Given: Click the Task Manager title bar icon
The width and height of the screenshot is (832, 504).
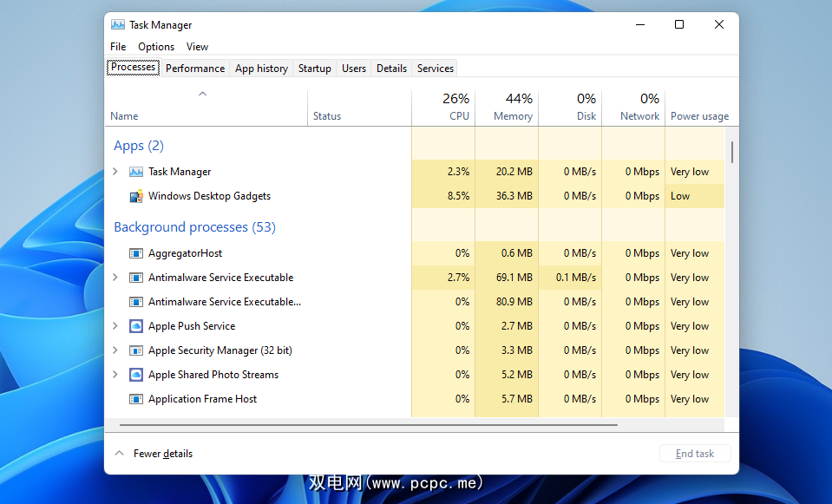Looking at the screenshot, I should (x=118, y=25).
